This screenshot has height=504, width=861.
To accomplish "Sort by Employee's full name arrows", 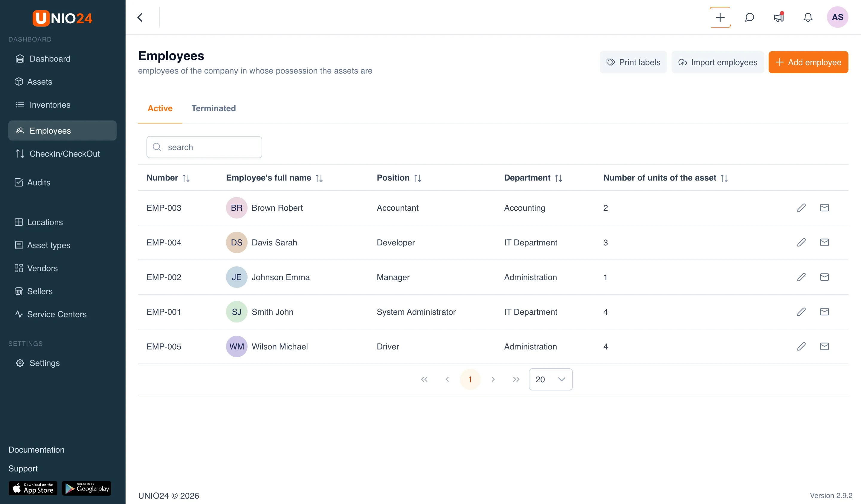I will (319, 178).
